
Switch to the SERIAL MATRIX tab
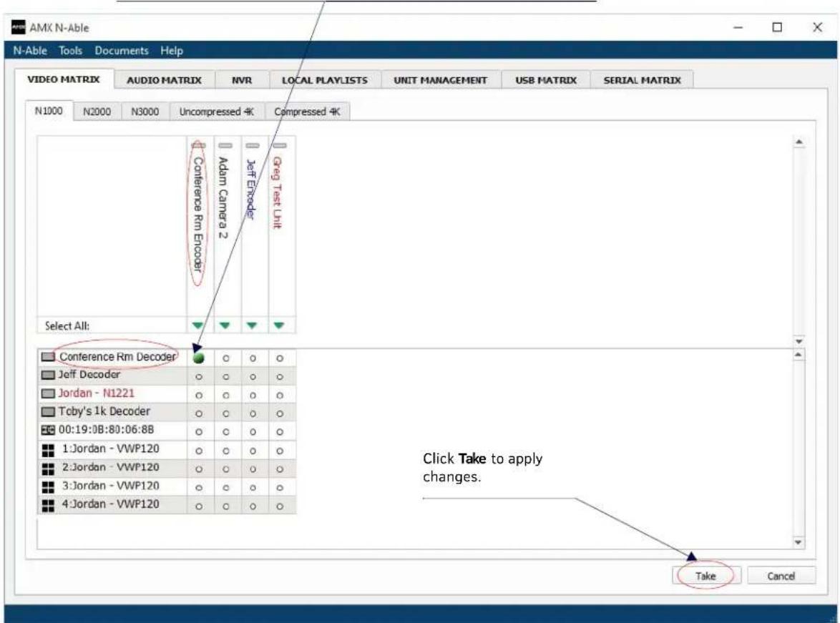point(642,80)
